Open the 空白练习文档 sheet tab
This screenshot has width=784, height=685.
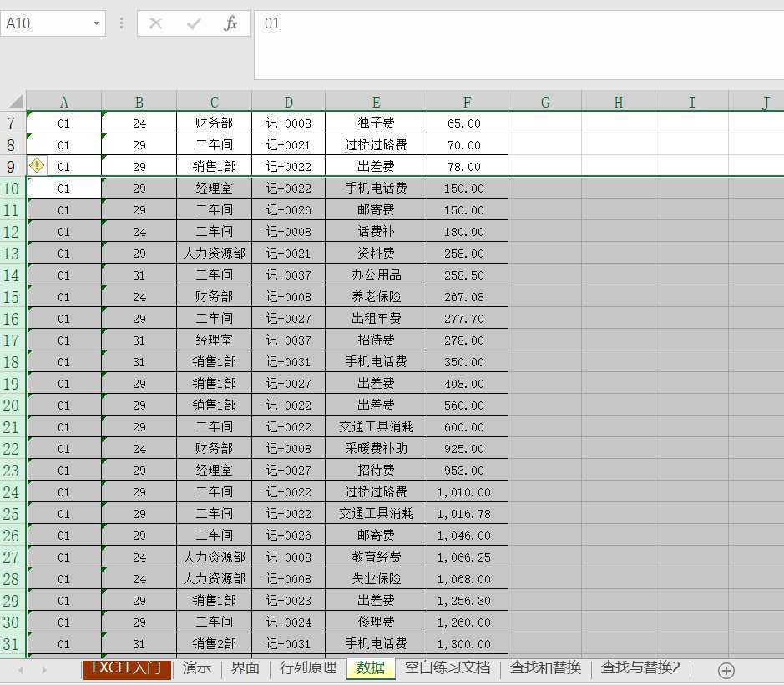pos(448,668)
